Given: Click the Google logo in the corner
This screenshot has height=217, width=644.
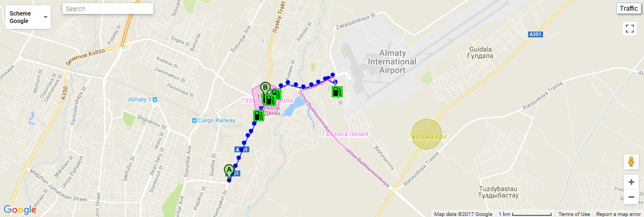Looking at the screenshot, I should [x=20, y=210].
